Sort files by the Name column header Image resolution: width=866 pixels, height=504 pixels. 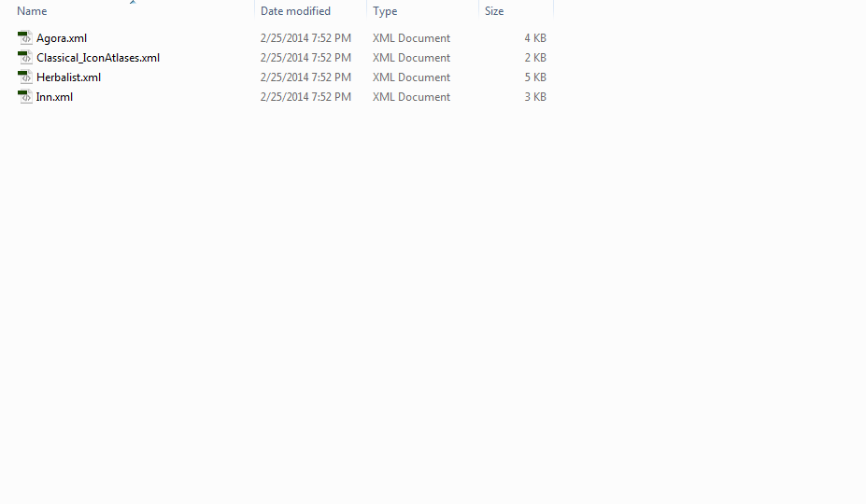(32, 11)
